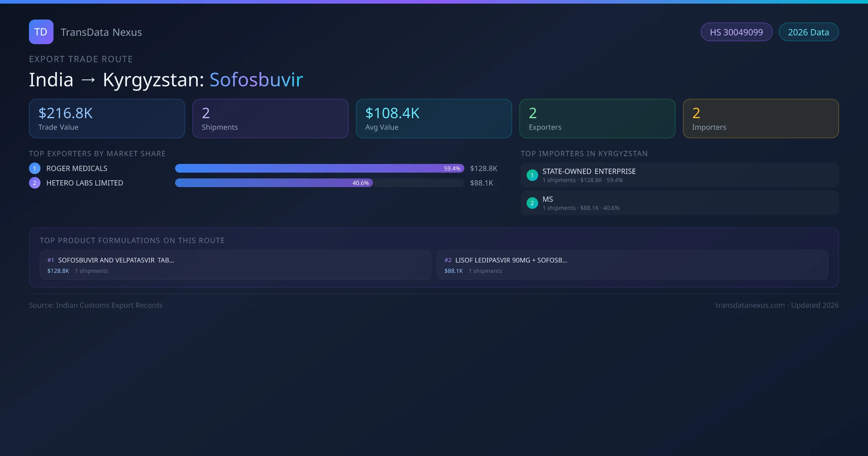Click the green rank 2 badge beside MS importer
This screenshot has height=456, width=868.
click(532, 203)
